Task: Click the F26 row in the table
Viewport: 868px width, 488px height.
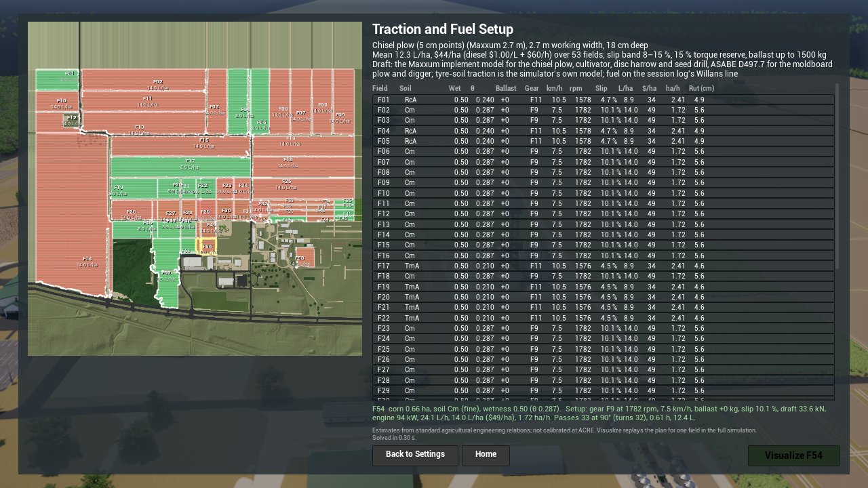Action: (604, 359)
